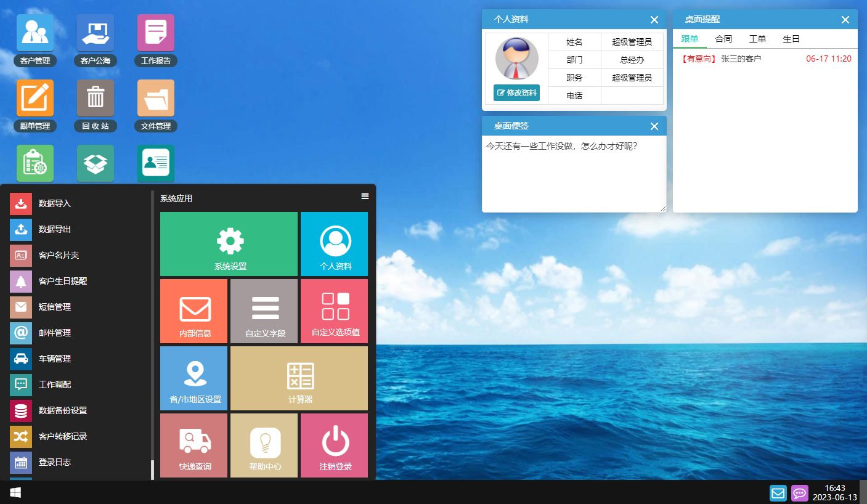Expand the 系统应用 hamburger menu

(365, 196)
